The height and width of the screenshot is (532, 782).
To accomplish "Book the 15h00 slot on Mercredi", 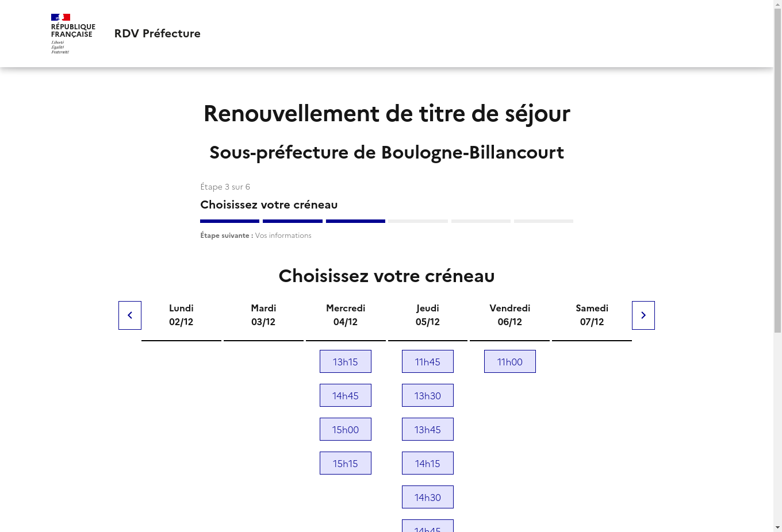I will [346, 429].
